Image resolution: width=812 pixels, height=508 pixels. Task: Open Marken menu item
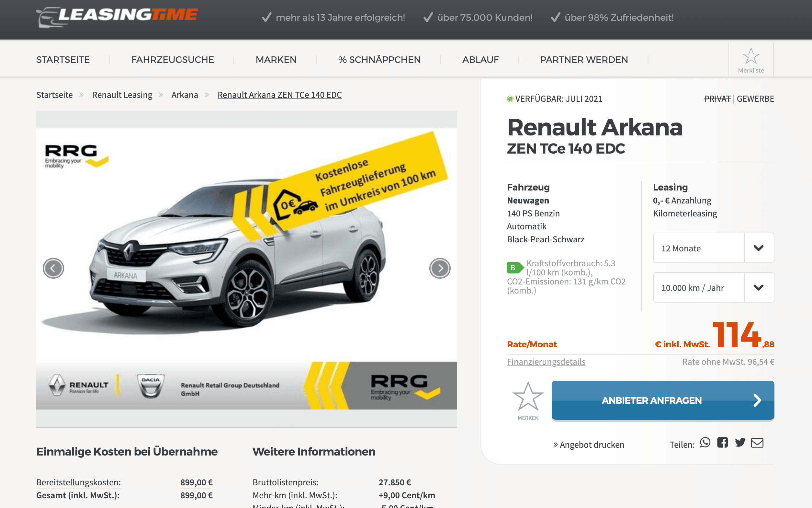tap(276, 60)
